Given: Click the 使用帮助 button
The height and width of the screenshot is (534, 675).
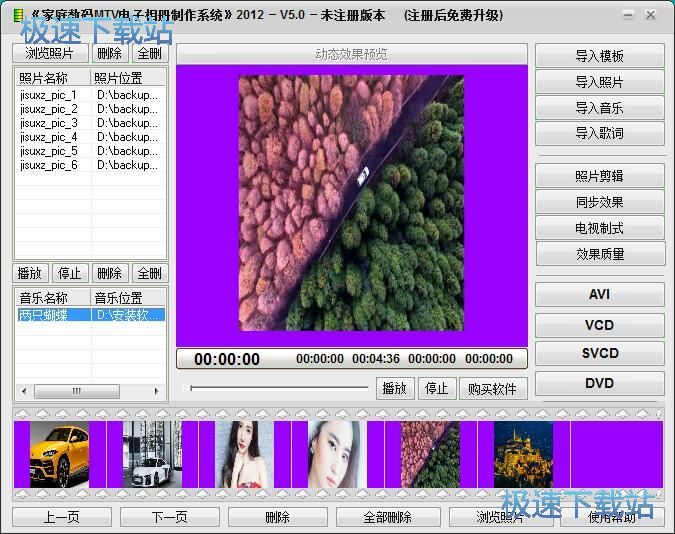Looking at the screenshot, I should point(612,517).
